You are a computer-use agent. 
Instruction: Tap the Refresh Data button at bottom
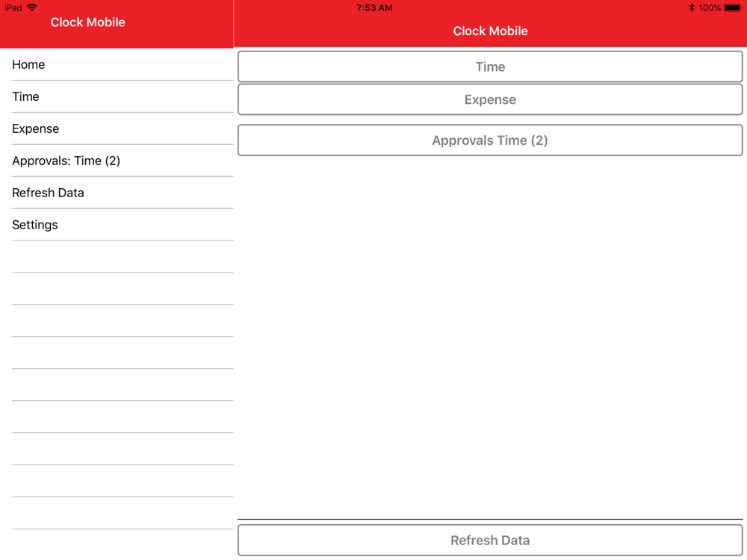(x=490, y=540)
